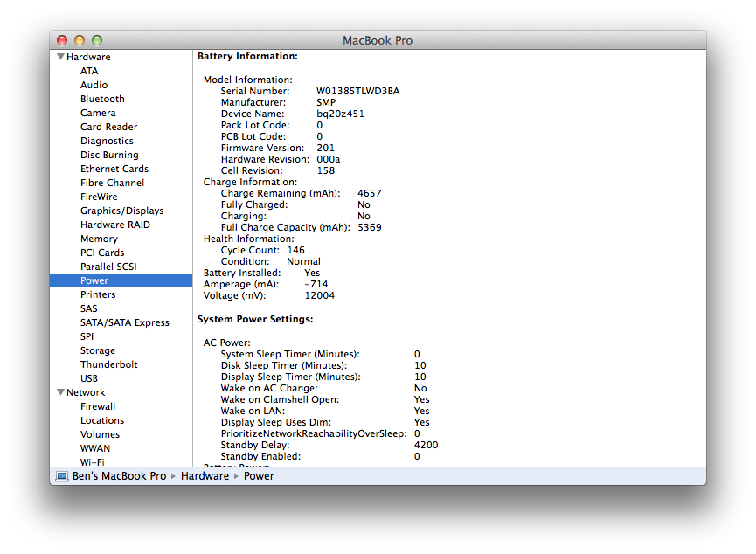Image resolution: width=756 pixels, height=554 pixels.
Task: Open USB hardware info
Action: coord(89,378)
